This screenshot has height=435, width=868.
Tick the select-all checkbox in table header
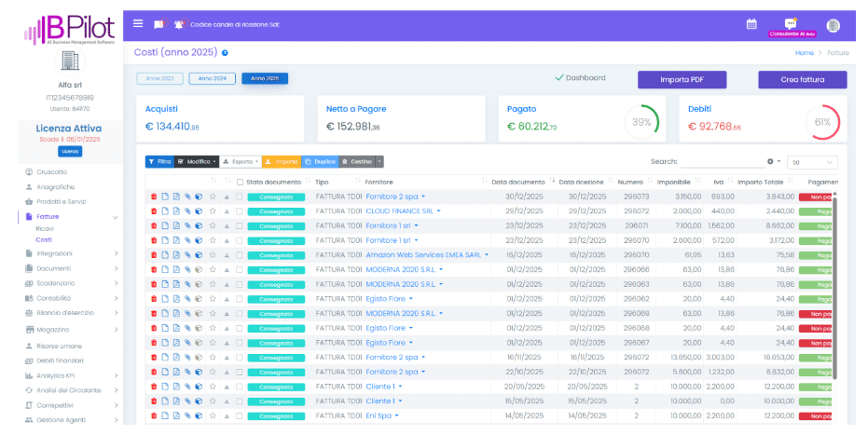click(x=240, y=182)
